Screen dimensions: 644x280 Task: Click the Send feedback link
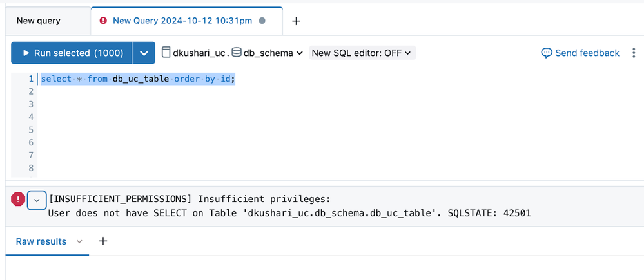[x=587, y=53]
